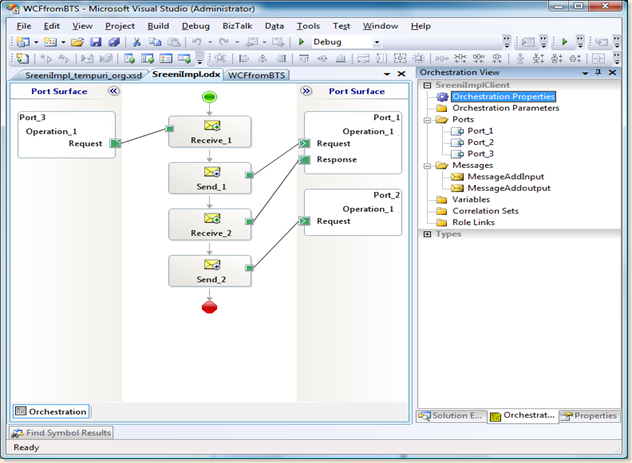Screen dimensions: 632x463
Task: Pin the Orchestration View panel
Action: pyautogui.click(x=598, y=73)
